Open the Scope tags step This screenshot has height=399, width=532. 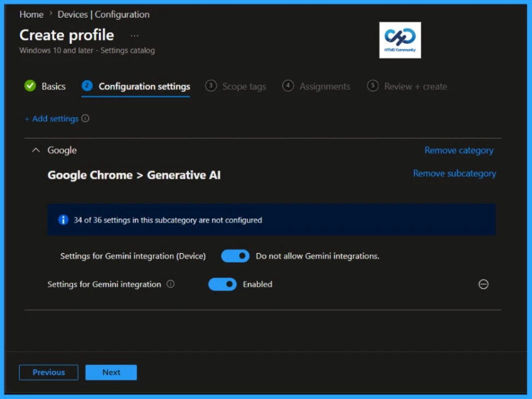pyautogui.click(x=236, y=86)
